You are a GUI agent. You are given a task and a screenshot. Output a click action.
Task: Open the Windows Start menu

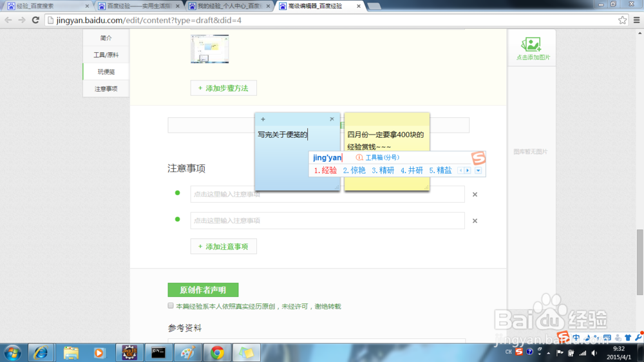[12, 353]
